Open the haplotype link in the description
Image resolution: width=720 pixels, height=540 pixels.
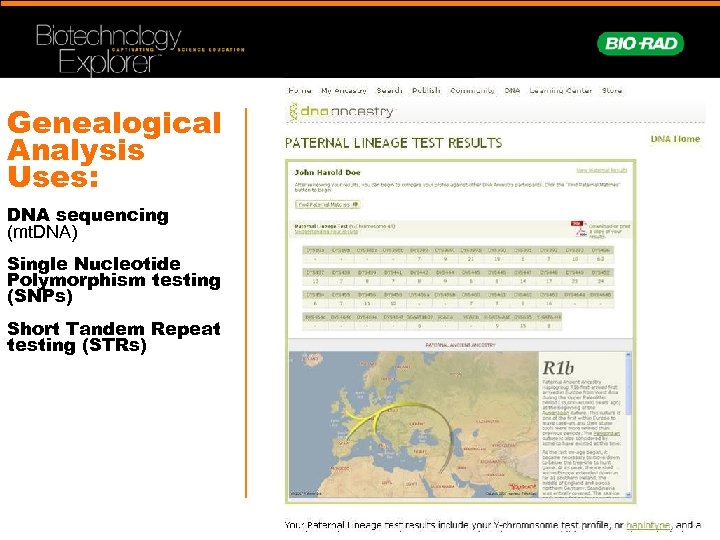pos(648,524)
